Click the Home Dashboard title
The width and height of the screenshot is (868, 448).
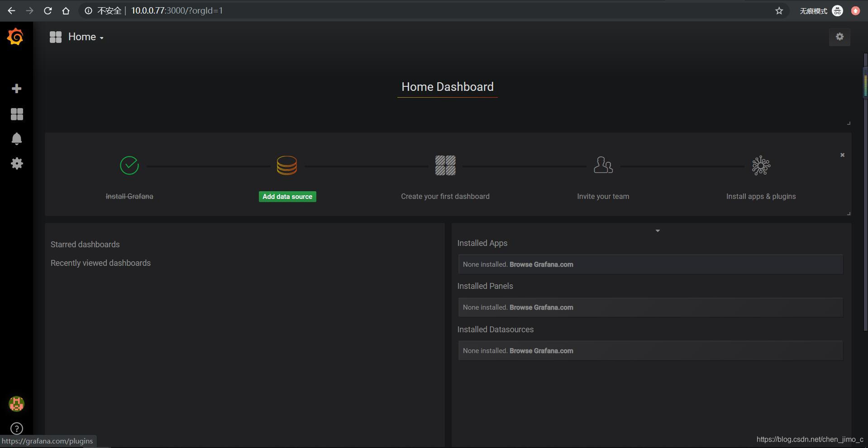pyautogui.click(x=448, y=87)
